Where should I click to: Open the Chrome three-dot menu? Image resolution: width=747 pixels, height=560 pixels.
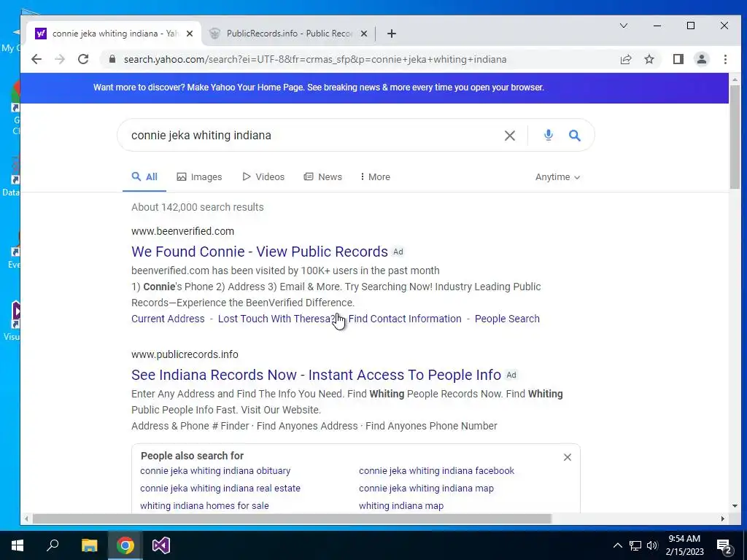pos(725,59)
